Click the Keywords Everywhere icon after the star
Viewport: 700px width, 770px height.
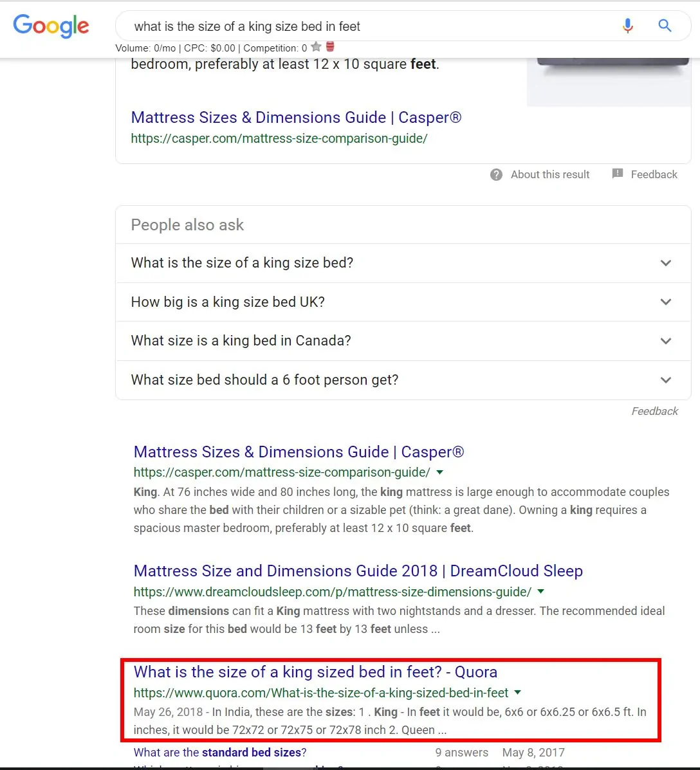(329, 46)
